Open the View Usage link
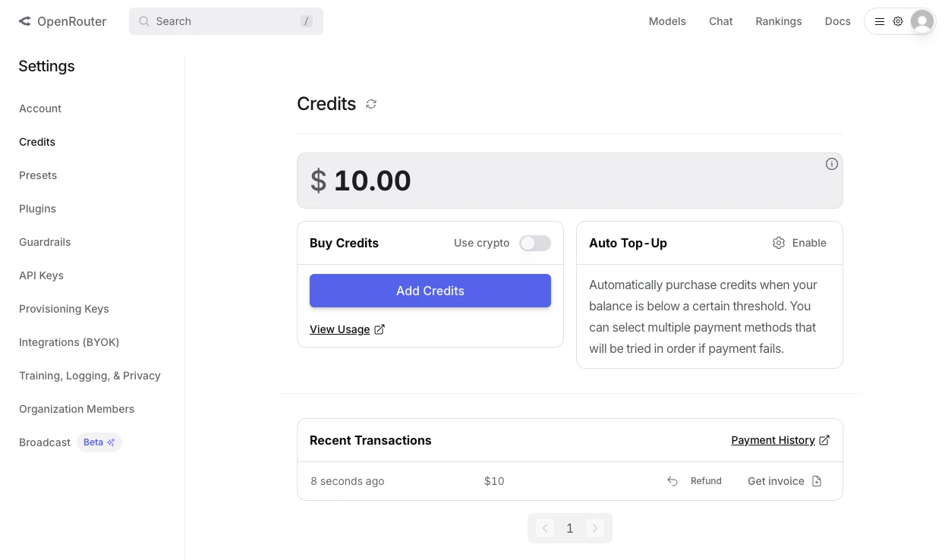Screen dimensions: 945x560 pyautogui.click(x=340, y=329)
